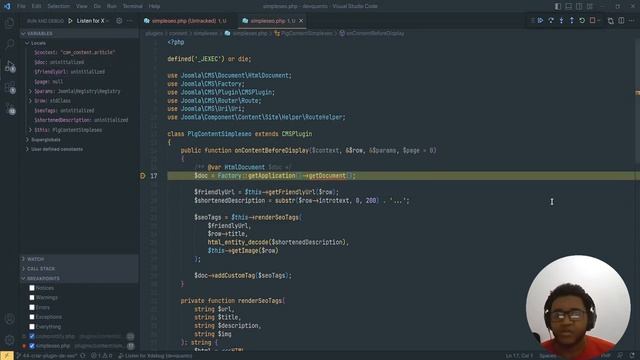This screenshot has width=640, height=360.
Task: Toggle bottom panel layout icon
Action: click(x=569, y=7)
